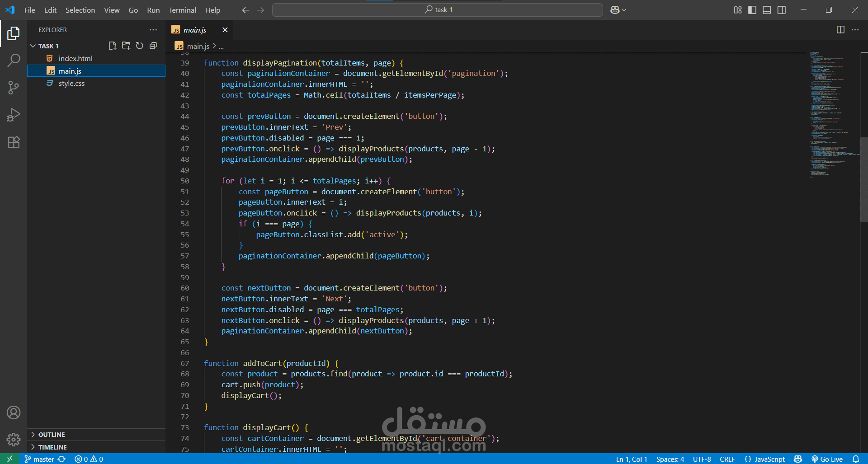Open the Source Control view
The image size is (868, 464).
14,88
